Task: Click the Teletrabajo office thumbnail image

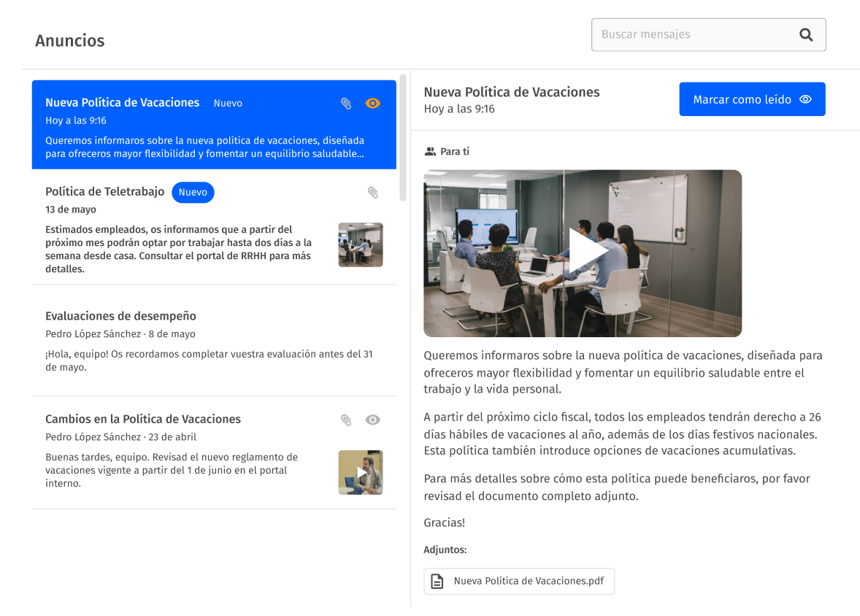Action: click(x=360, y=245)
